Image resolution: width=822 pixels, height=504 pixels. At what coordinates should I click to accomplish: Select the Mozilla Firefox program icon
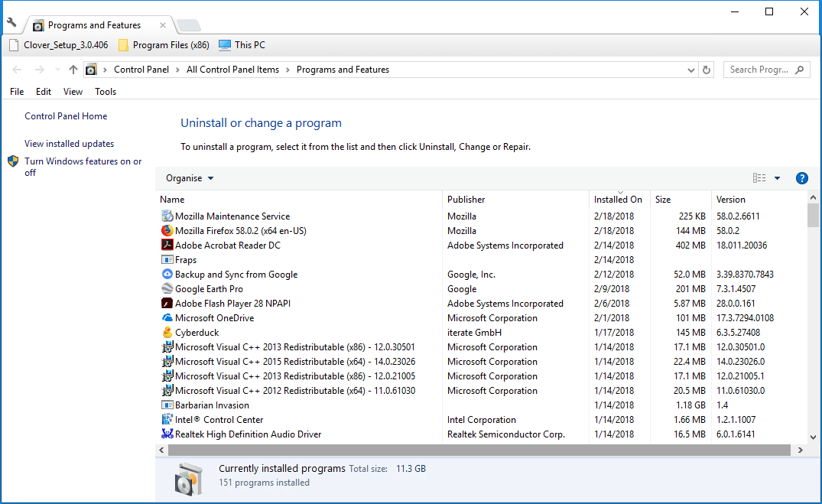click(x=167, y=231)
